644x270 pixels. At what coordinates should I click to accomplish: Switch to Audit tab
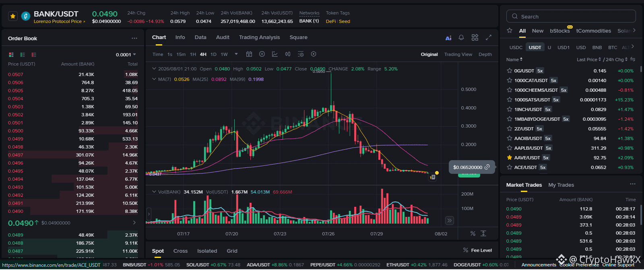pyautogui.click(x=223, y=37)
